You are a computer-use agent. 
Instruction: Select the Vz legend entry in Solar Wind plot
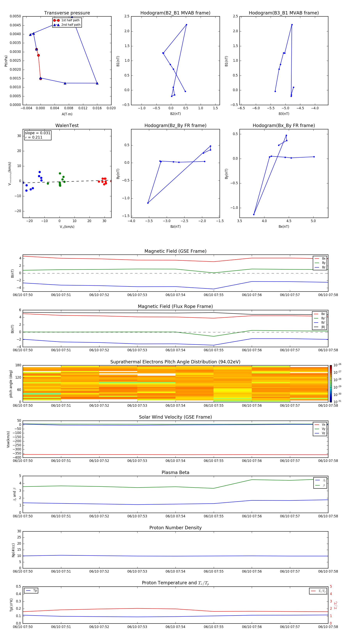320,433
